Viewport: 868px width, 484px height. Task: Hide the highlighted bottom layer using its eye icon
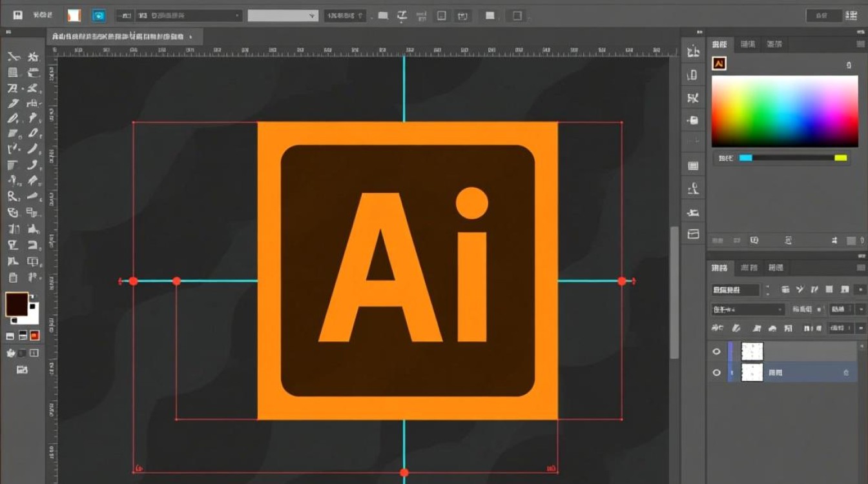[x=716, y=373]
